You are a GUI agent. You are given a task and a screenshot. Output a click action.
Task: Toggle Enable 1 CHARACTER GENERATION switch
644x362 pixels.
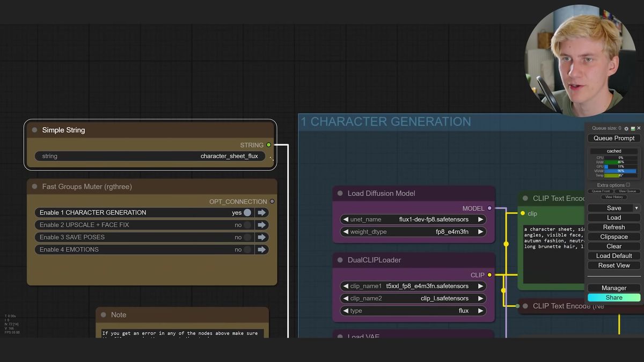tap(247, 212)
